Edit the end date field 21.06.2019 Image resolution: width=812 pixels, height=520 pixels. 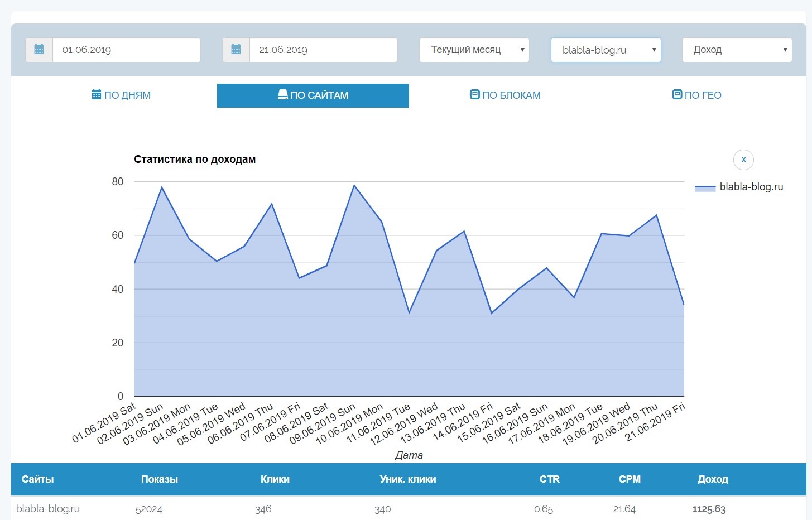click(323, 50)
